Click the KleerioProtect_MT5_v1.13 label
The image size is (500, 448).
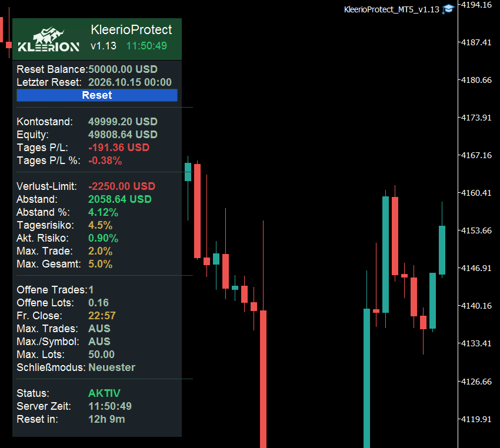coord(392,9)
